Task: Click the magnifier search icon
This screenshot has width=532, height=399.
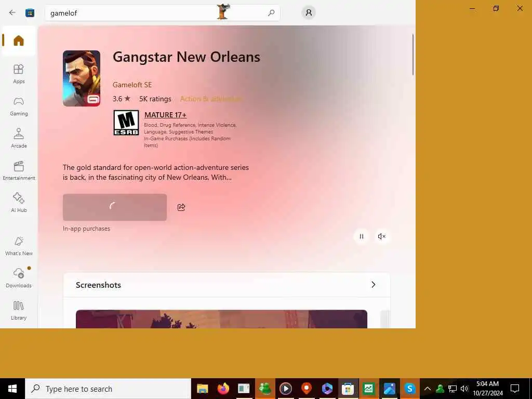Action: [271, 13]
